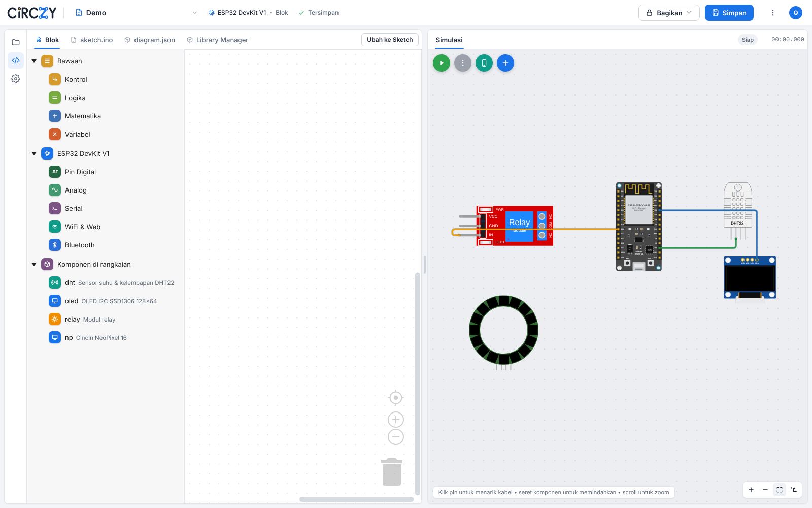Zoom out the simulation canvas

tap(765, 490)
